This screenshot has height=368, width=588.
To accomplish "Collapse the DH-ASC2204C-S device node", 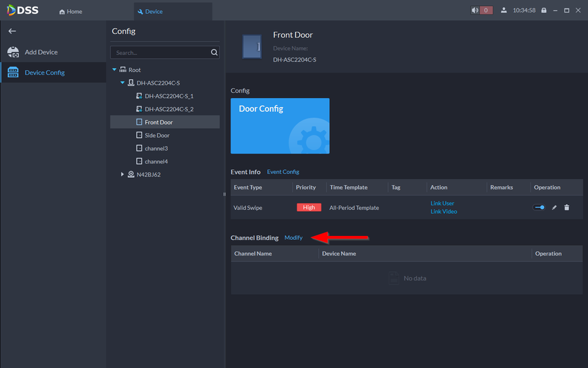I will click(122, 83).
